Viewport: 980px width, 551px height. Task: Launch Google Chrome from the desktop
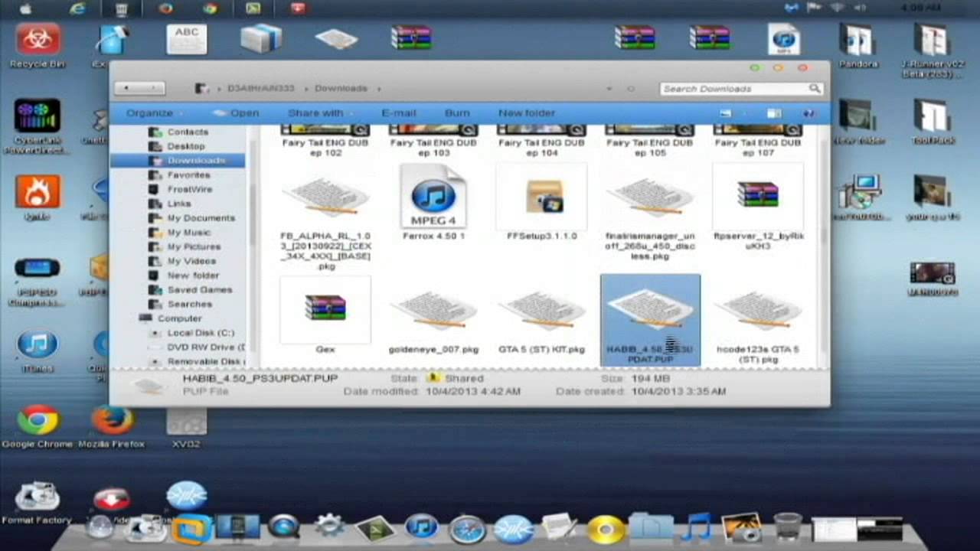click(38, 425)
